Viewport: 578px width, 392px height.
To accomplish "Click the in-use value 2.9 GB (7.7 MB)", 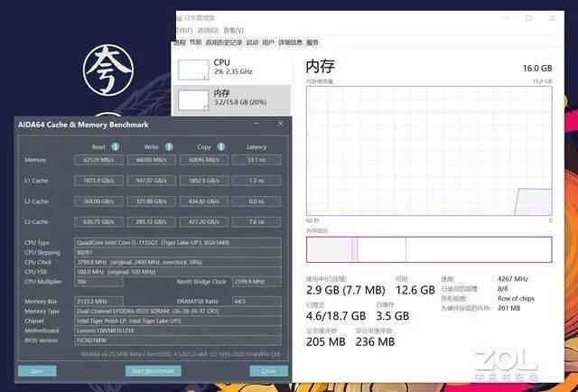I will pos(345,291).
